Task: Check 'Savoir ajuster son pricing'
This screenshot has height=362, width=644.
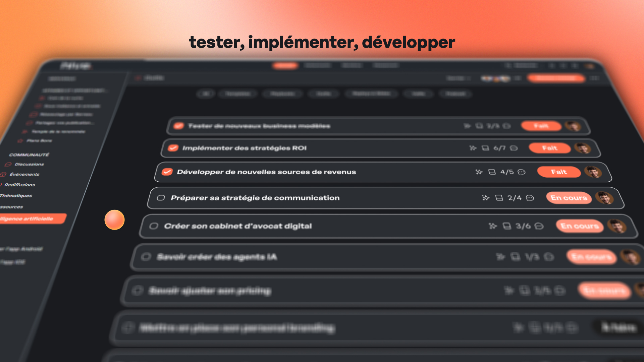Action: (137, 290)
